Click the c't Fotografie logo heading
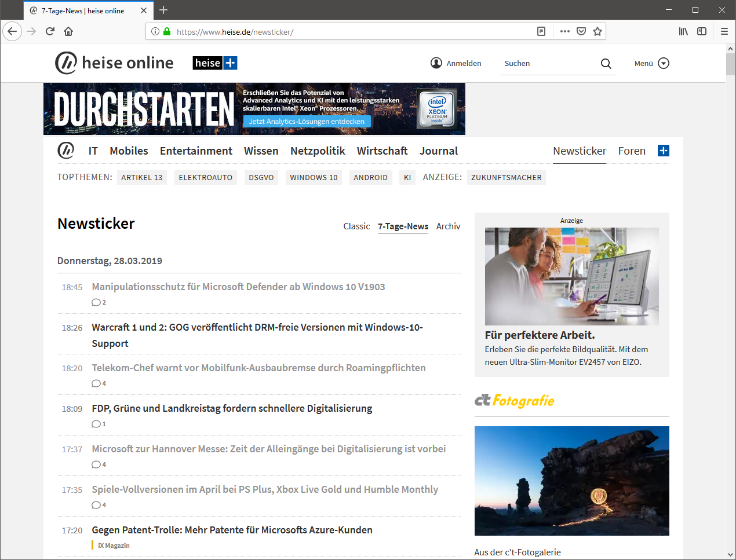736x560 pixels. pos(515,400)
